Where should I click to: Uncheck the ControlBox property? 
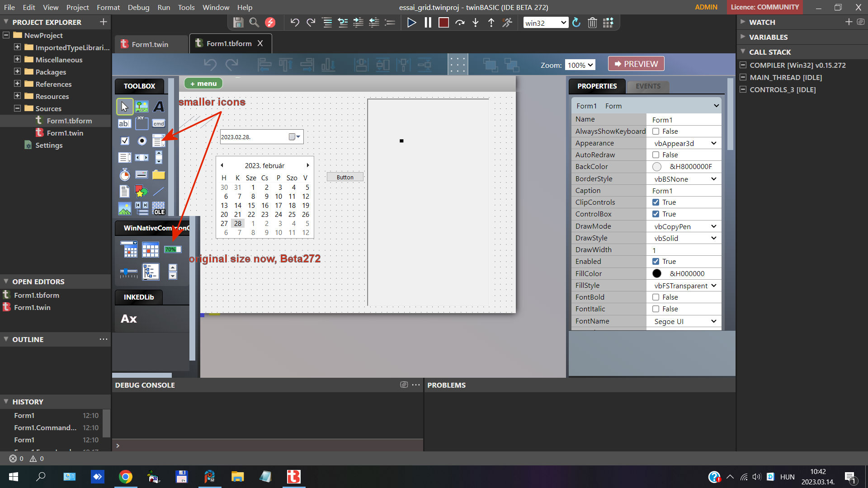click(x=656, y=214)
